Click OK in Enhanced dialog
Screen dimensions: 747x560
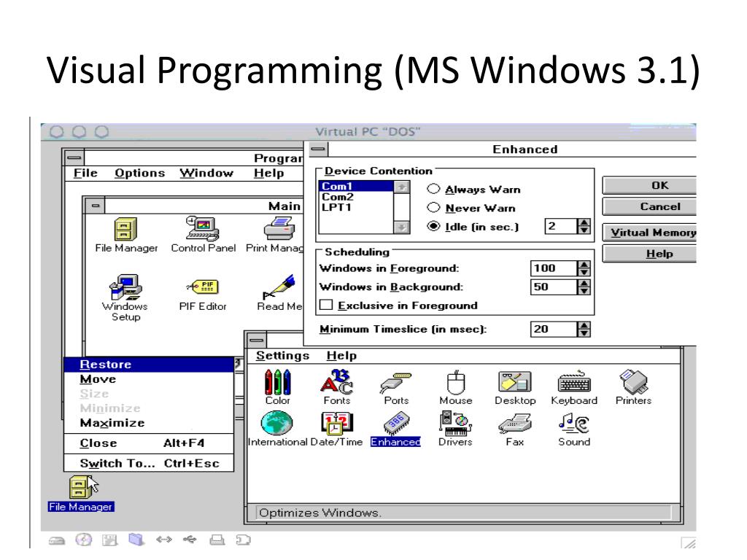tap(649, 185)
